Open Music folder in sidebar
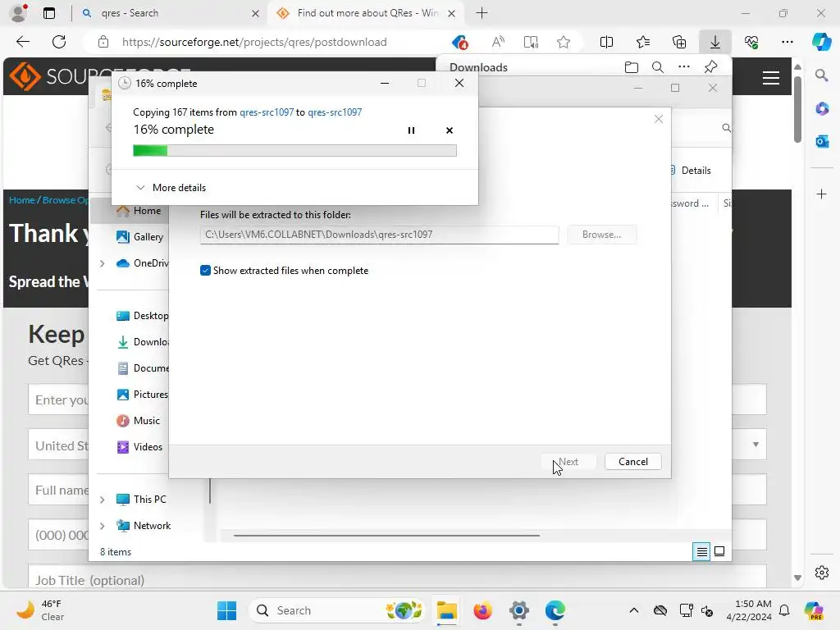The height and width of the screenshot is (630, 840). [138, 421]
